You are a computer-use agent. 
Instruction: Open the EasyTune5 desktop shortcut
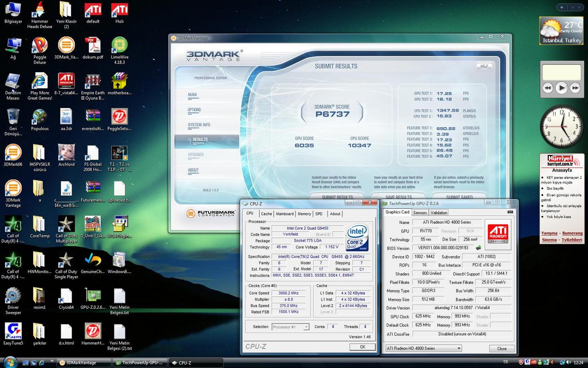[x=13, y=334]
